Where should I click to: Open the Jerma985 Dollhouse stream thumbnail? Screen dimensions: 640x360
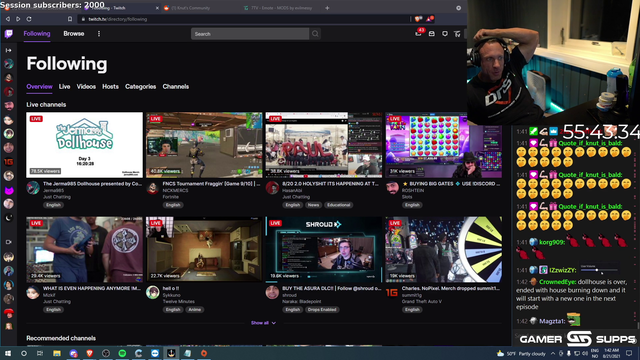pyautogui.click(x=84, y=145)
